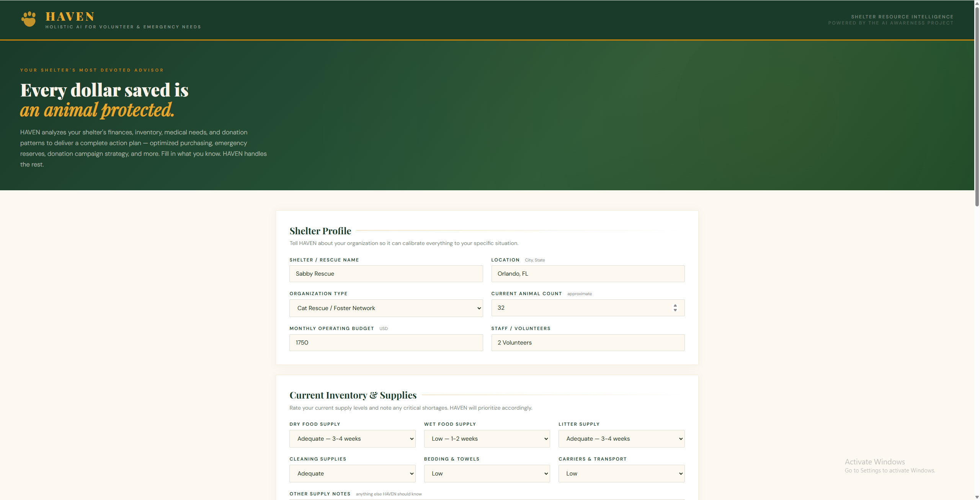
Task: Open the Wet Food Supply dropdown
Action: tap(487, 439)
